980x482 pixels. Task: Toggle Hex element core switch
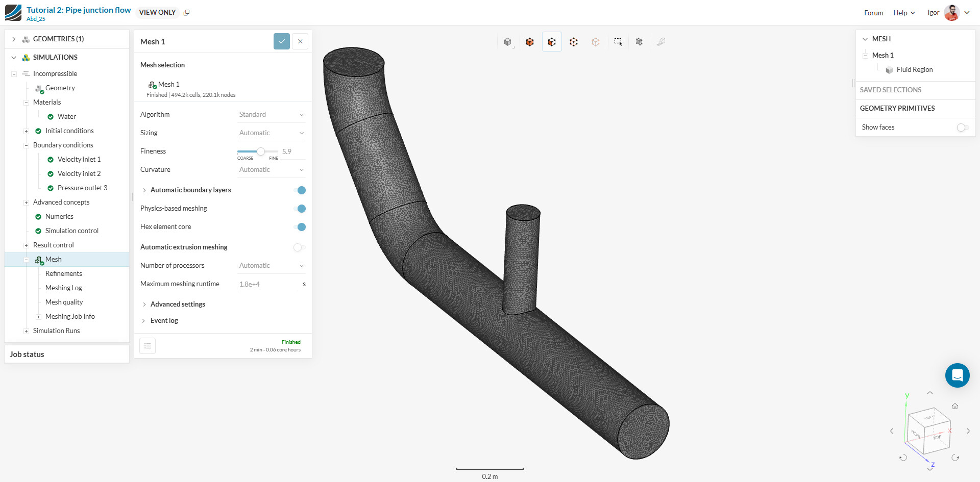[x=300, y=227]
